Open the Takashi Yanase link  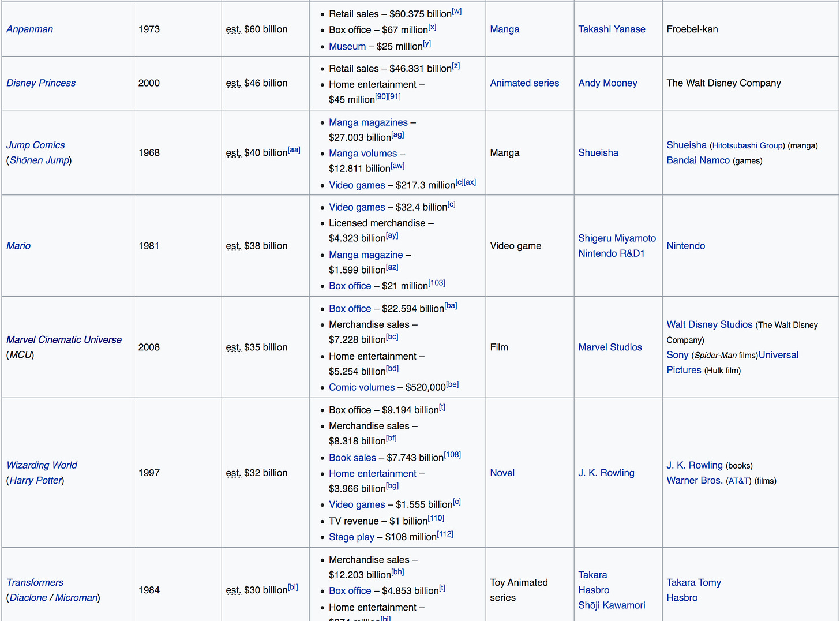coord(612,29)
